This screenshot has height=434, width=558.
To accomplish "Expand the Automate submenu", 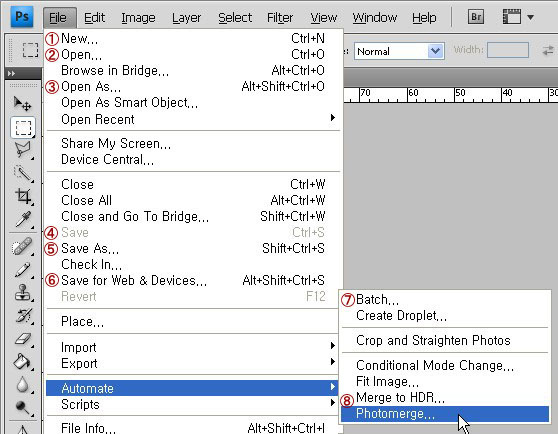I will [x=193, y=388].
